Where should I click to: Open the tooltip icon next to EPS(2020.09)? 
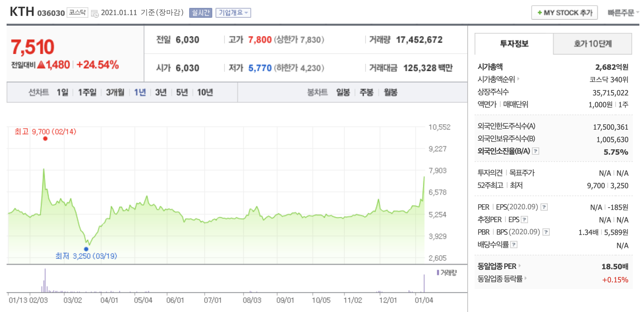545,207
